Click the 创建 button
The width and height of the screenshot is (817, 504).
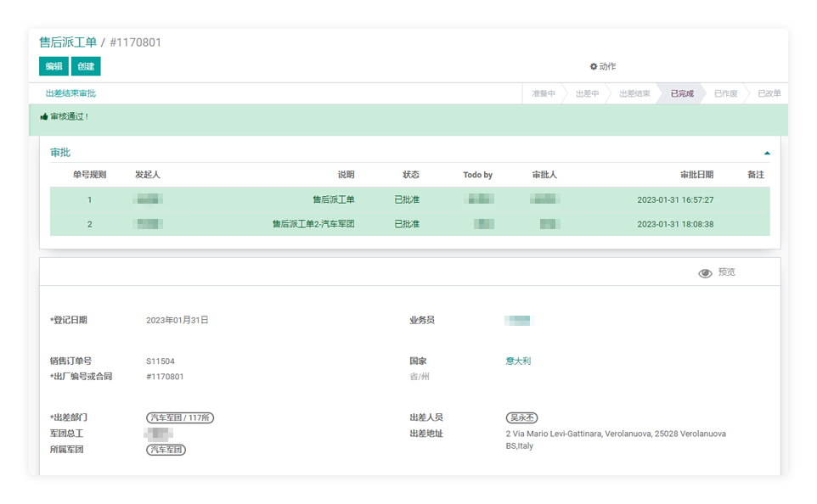click(86, 66)
